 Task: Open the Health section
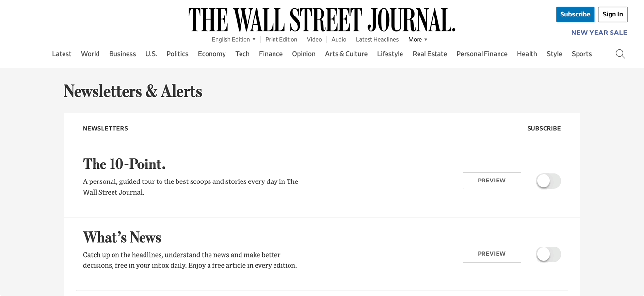527,54
